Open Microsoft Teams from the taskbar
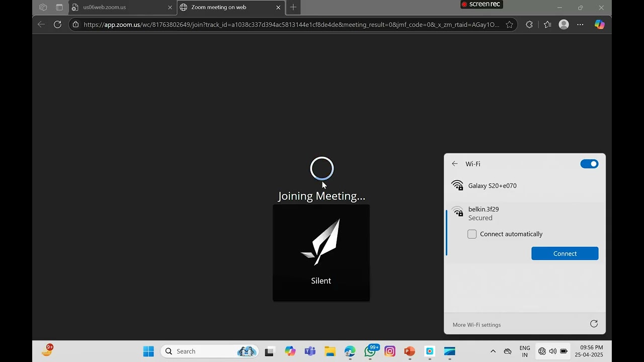The width and height of the screenshot is (644, 362). click(310, 351)
